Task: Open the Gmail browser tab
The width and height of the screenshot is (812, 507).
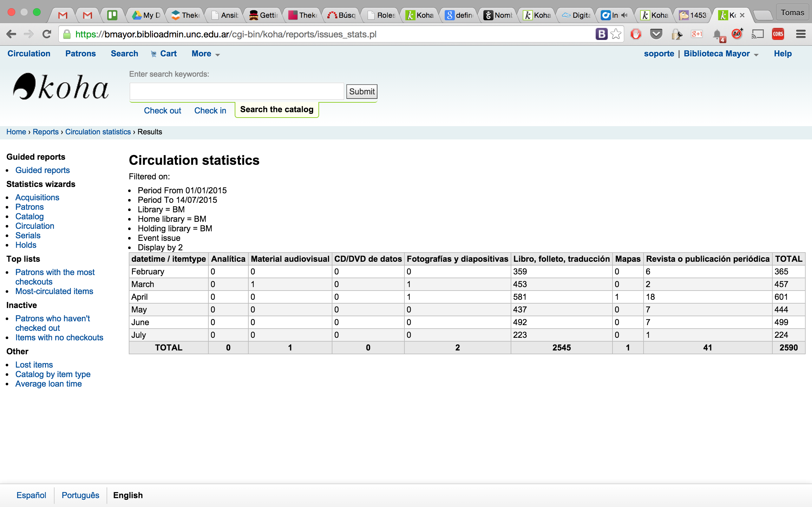Action: 63,15
